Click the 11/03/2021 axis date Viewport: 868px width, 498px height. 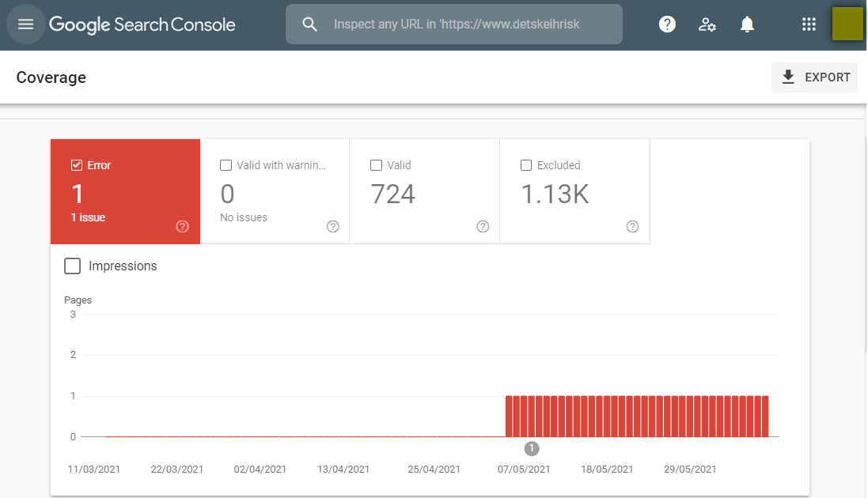click(93, 470)
